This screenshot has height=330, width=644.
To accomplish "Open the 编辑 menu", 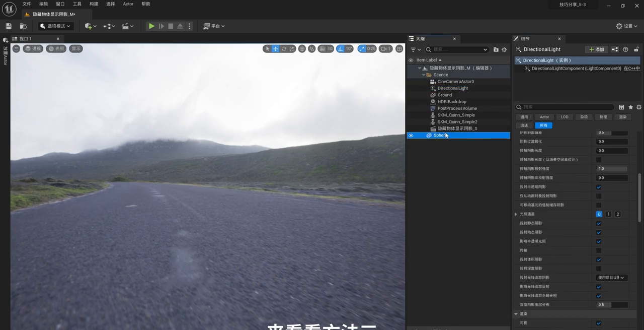I will click(44, 4).
